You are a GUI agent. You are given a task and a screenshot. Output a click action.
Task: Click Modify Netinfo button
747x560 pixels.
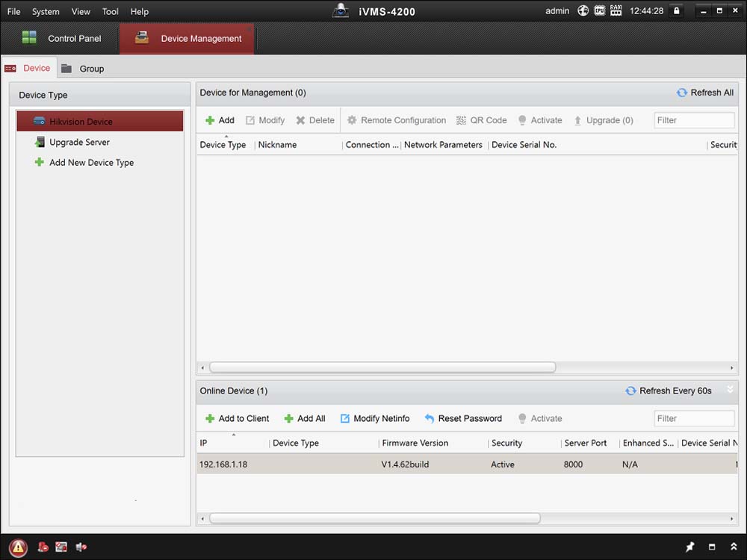pos(374,419)
